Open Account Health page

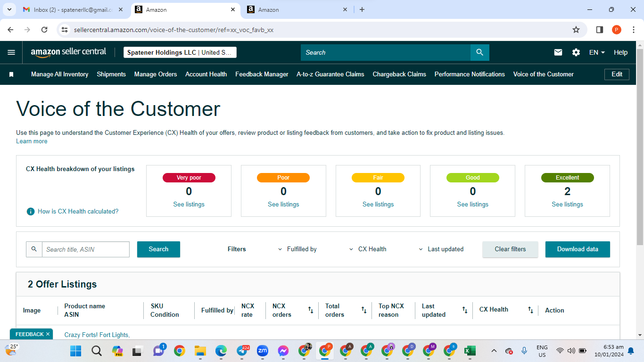[x=206, y=74]
